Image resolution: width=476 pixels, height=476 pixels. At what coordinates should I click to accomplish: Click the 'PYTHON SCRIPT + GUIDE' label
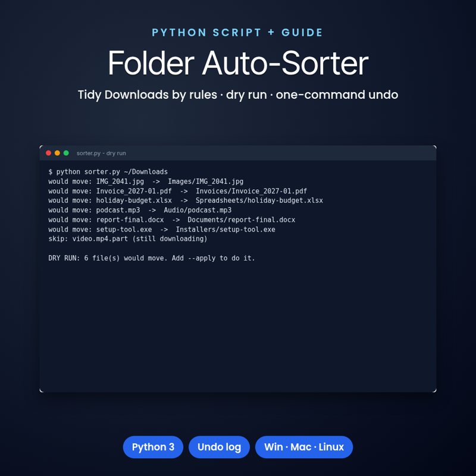coord(237,33)
